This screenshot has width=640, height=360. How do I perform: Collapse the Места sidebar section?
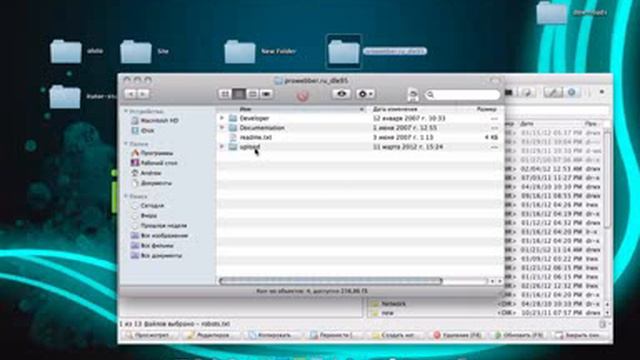point(126,144)
